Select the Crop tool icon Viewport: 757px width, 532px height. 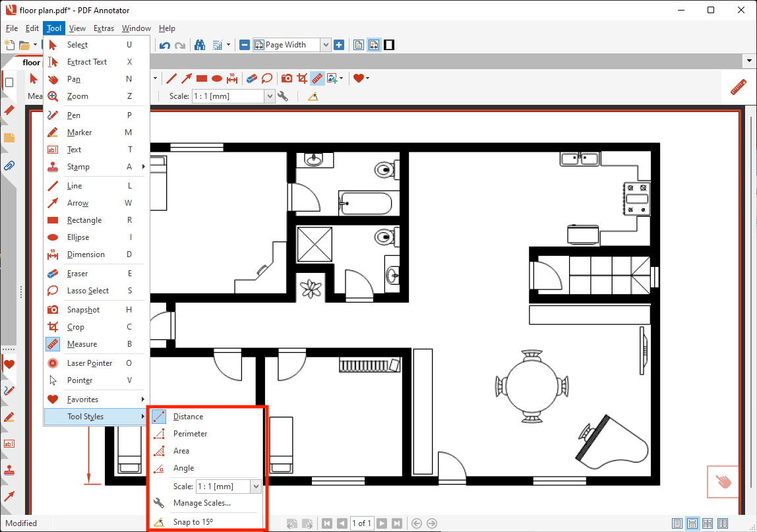(x=301, y=78)
